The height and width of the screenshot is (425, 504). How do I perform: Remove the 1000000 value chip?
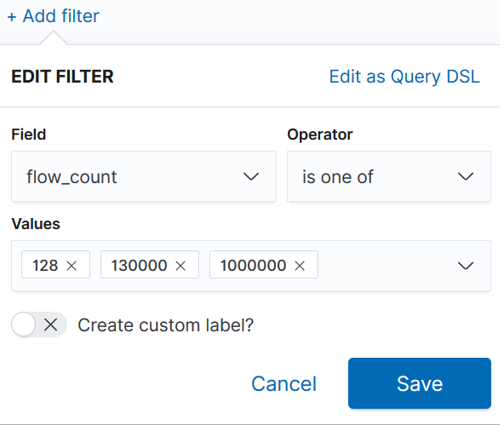click(x=300, y=266)
